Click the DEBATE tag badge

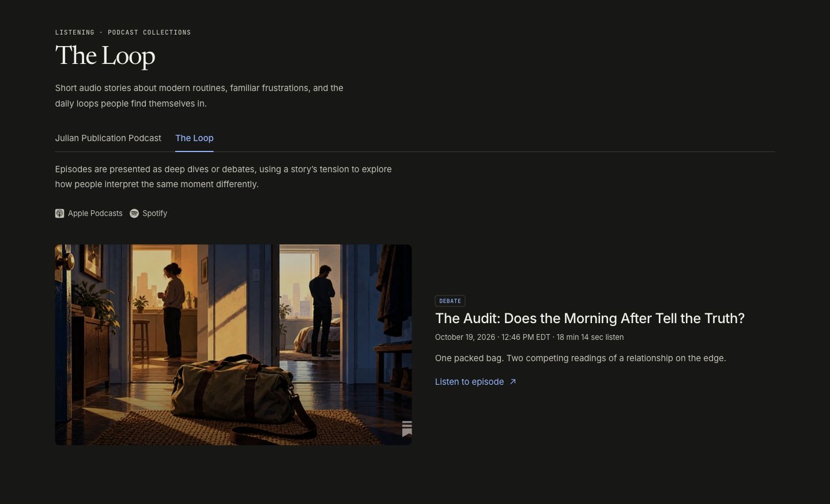point(450,301)
